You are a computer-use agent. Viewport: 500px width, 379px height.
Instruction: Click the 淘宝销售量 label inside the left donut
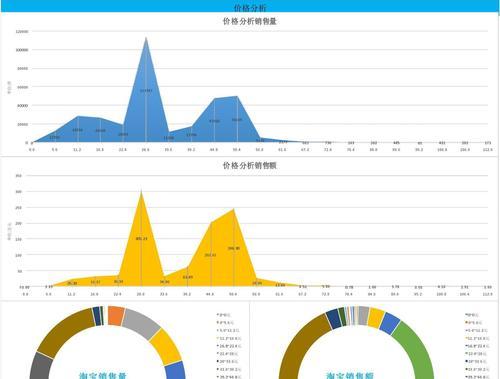click(x=102, y=375)
